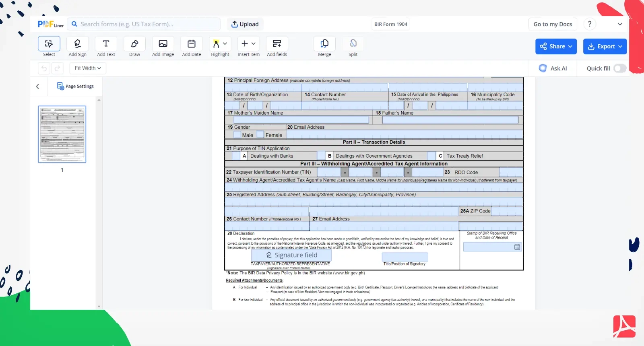Viewport: 644px width, 346px height.
Task: Click the Withholding Agent's Name field
Action: [374, 187]
